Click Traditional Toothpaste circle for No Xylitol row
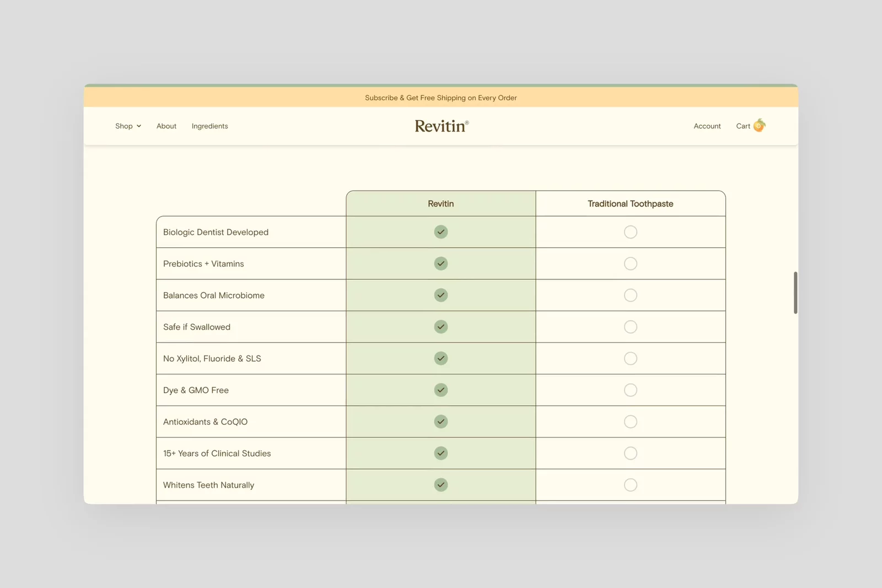The height and width of the screenshot is (588, 882). click(x=631, y=358)
